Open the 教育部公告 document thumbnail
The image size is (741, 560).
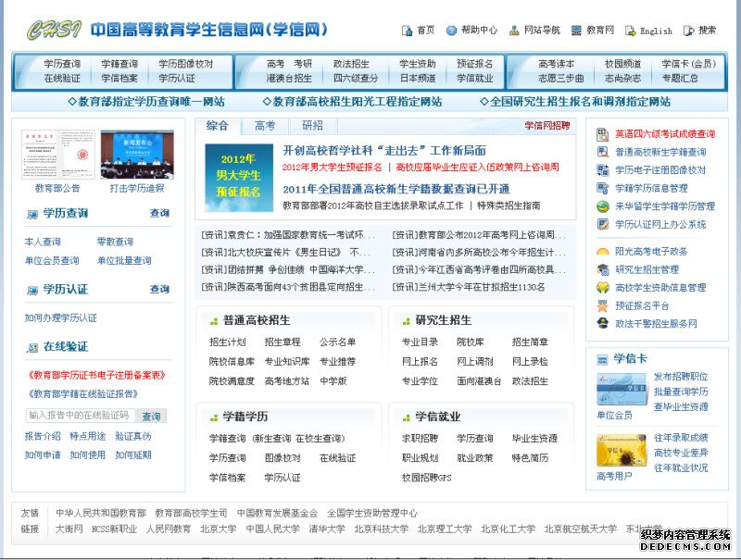pos(57,155)
